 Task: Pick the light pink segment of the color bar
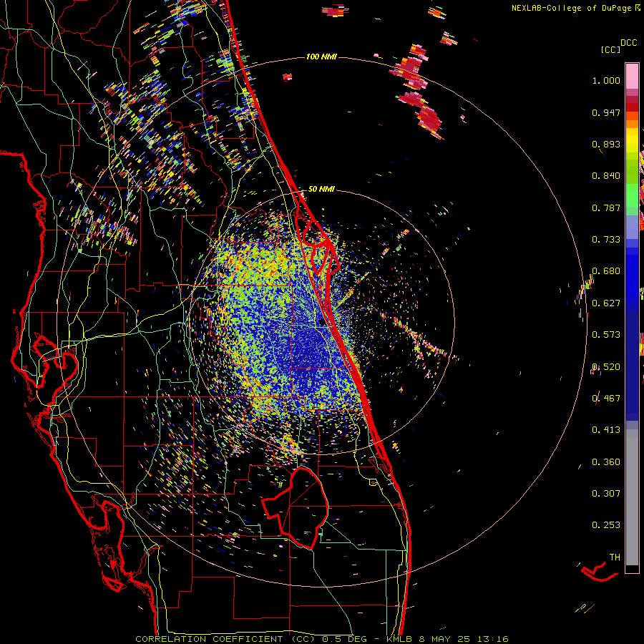pyautogui.click(x=632, y=76)
